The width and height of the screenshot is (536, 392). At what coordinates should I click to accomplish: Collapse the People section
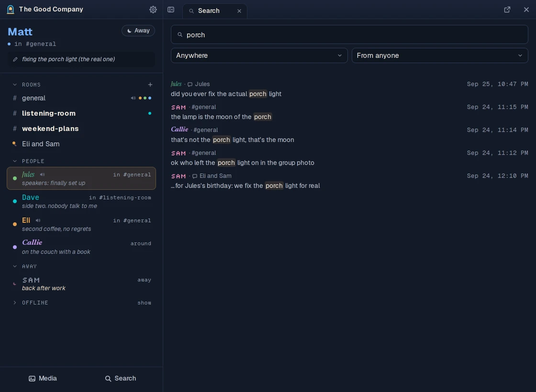15,161
